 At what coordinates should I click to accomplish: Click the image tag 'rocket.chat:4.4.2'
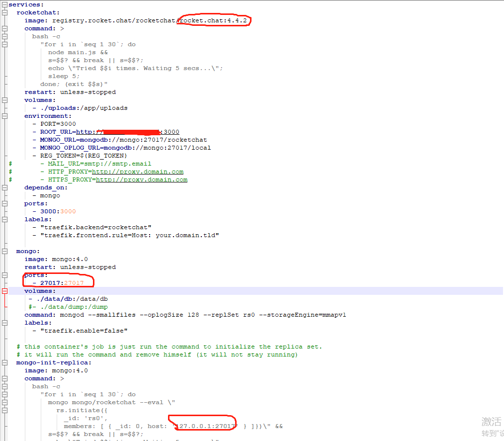213,20
